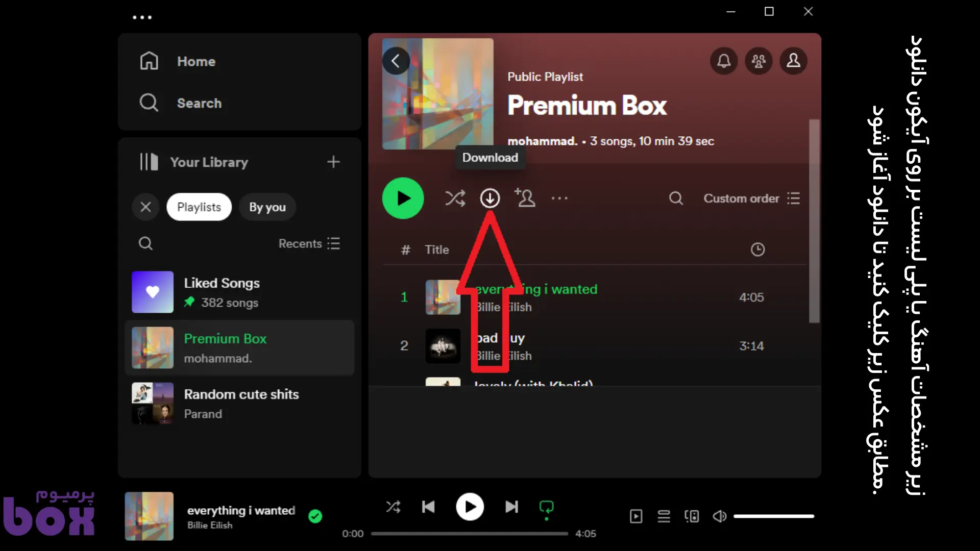This screenshot has width=980, height=551.
Task: Click the bad guy album thumbnail
Action: pyautogui.click(x=443, y=346)
